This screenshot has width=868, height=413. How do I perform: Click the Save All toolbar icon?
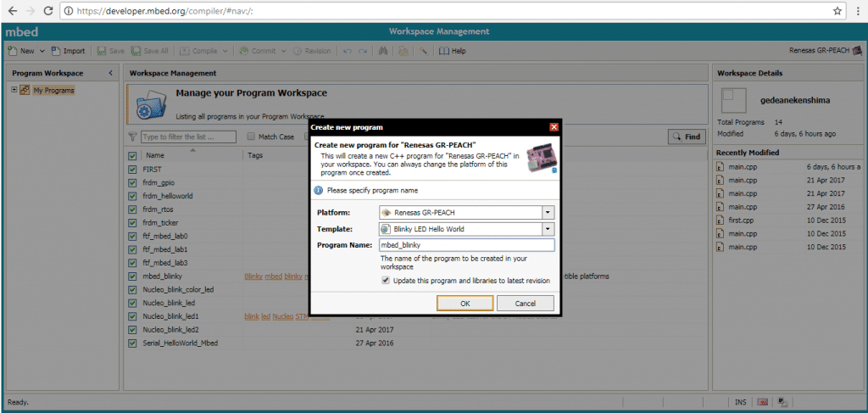[136, 51]
